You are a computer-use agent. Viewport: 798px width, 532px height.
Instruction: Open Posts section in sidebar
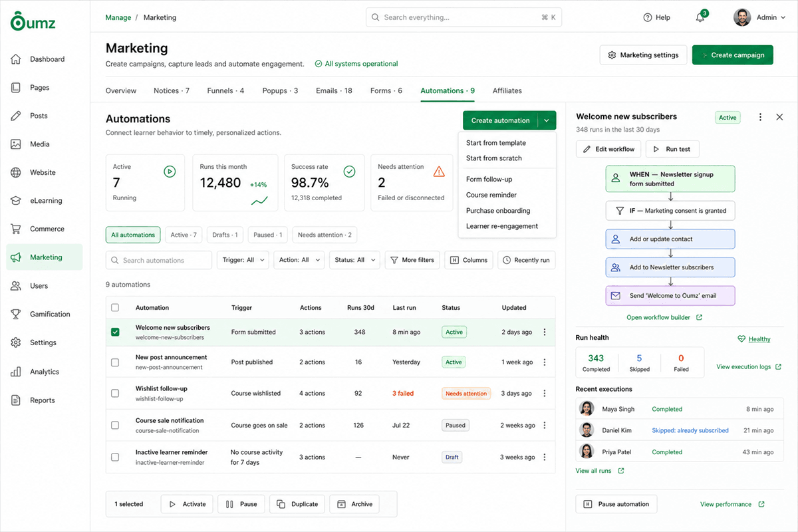[x=45, y=116]
